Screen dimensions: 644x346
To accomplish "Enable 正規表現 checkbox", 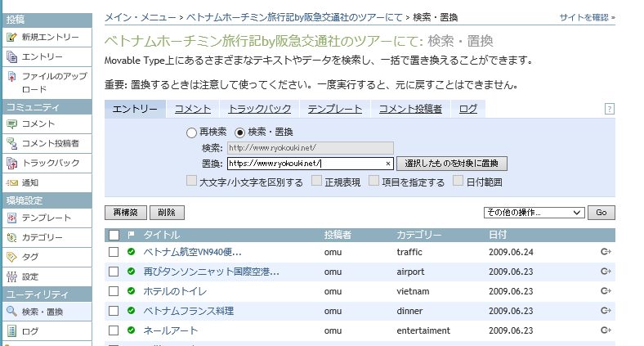I will 316,181.
